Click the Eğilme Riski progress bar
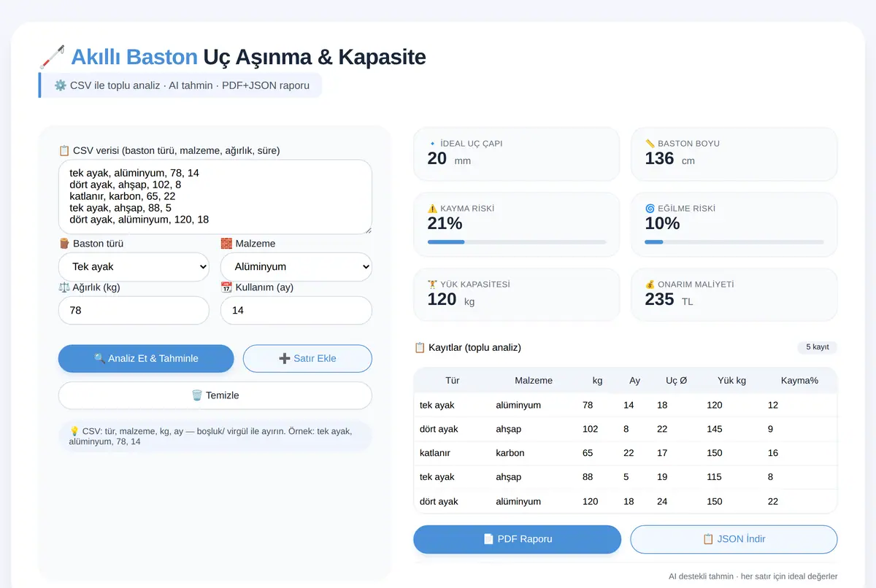876x588 pixels. (x=734, y=242)
